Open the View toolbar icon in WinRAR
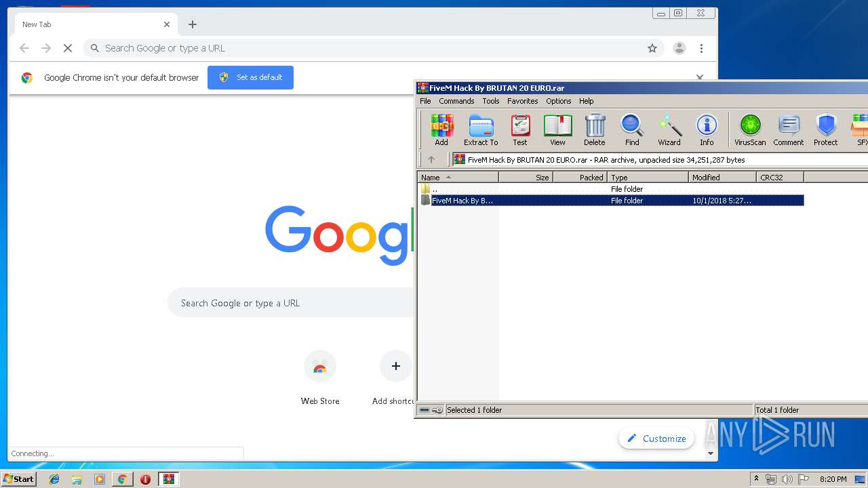The width and height of the screenshot is (868, 488). click(557, 129)
